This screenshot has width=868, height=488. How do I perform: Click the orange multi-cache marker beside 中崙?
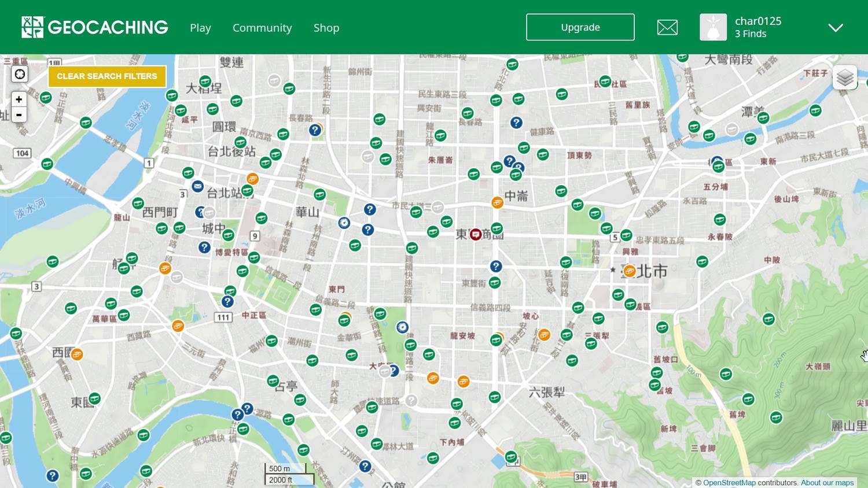[497, 202]
